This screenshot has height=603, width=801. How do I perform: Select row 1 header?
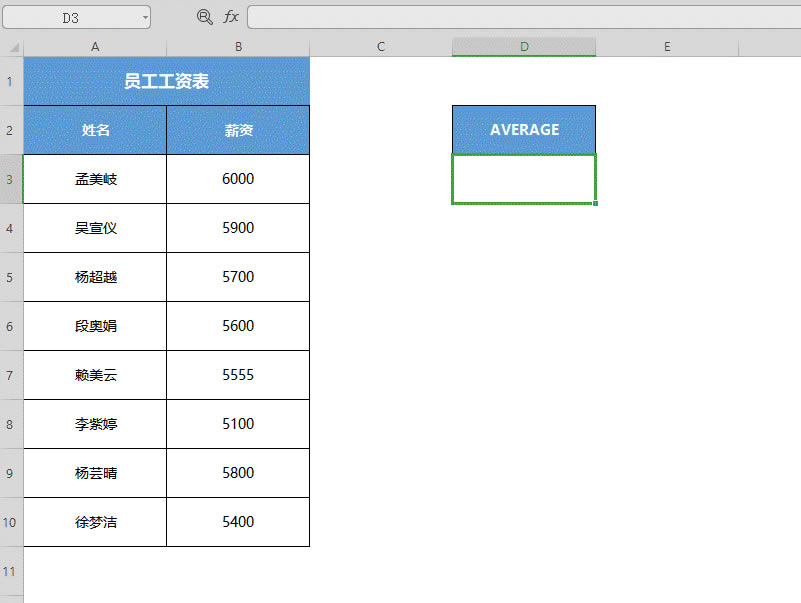[x=11, y=81]
